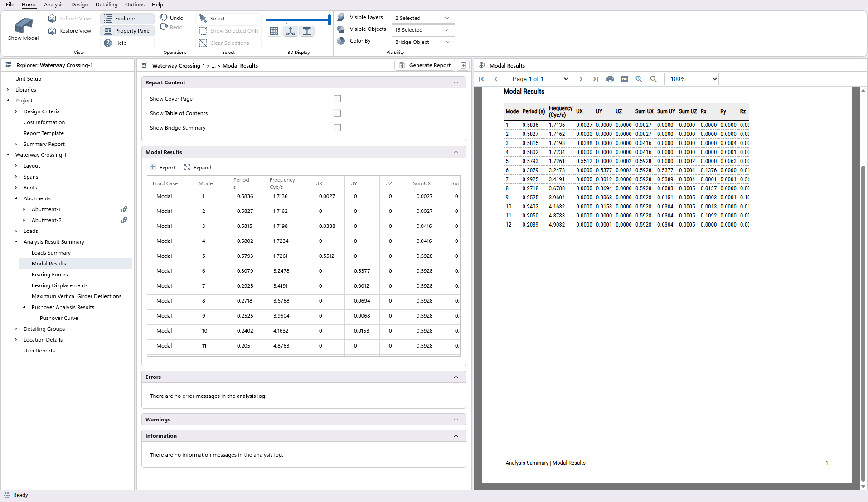Zoom in on the report viewer

click(639, 79)
